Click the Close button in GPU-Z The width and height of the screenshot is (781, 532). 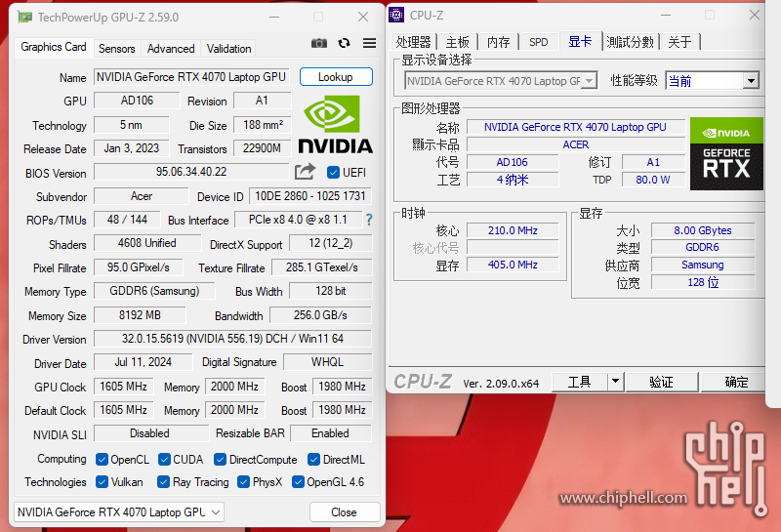coord(344,512)
